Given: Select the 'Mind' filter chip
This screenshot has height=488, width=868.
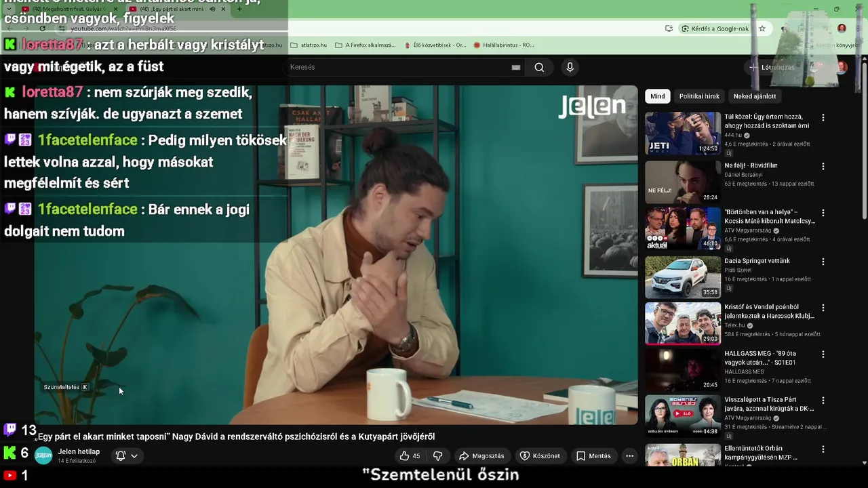Looking at the screenshot, I should 658,96.
